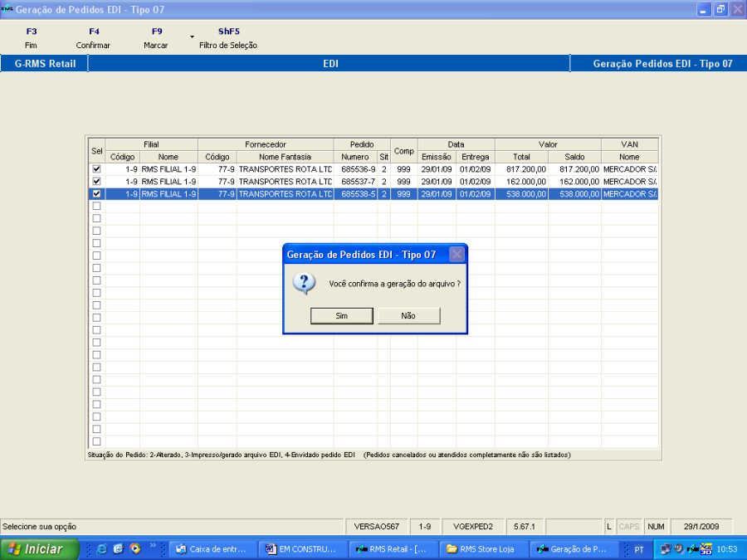Click the first system tray icon beside the PT indicator
Viewport: 747px width, 560px height.
coord(666,549)
